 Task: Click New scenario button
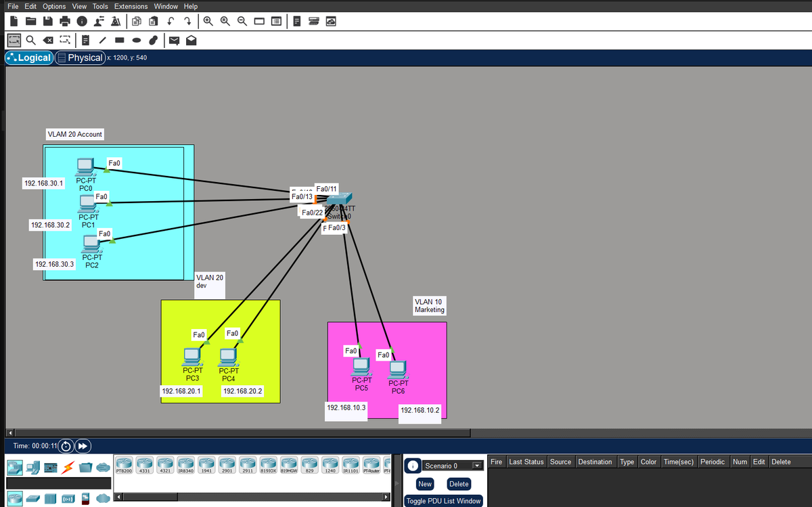[x=425, y=484]
